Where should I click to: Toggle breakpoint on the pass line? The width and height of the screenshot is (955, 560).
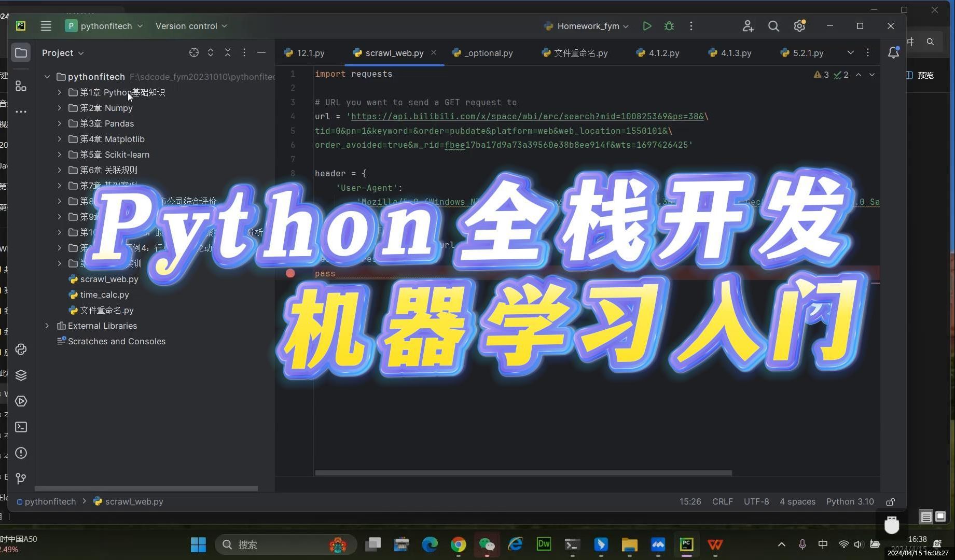290,273
